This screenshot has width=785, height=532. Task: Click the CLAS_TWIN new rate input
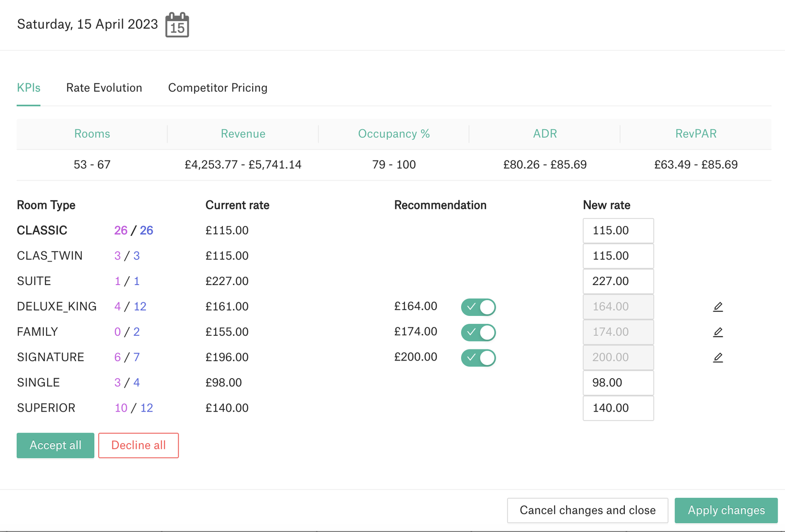(618, 256)
